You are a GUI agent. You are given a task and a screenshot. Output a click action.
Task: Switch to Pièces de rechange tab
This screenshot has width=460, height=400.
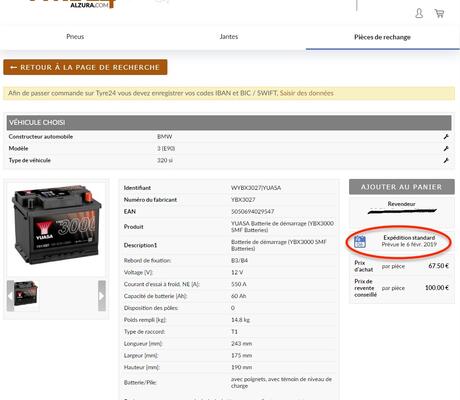pos(382,37)
